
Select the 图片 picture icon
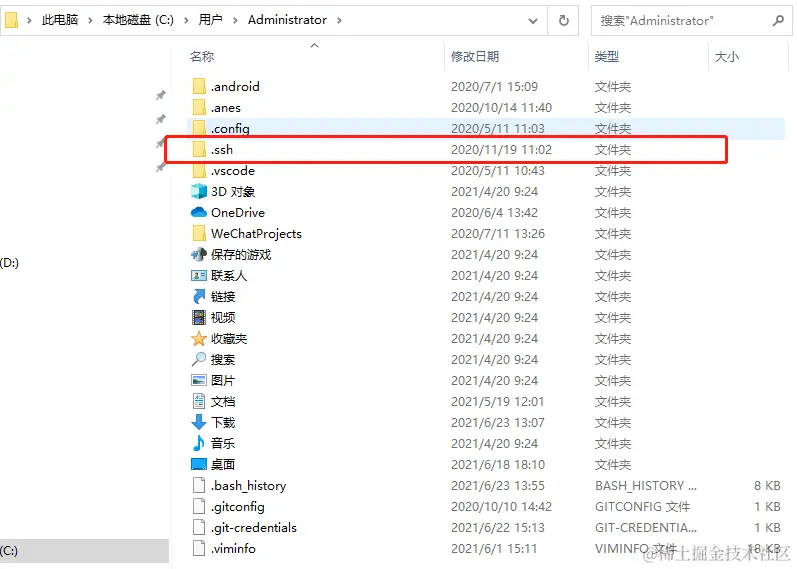click(199, 380)
